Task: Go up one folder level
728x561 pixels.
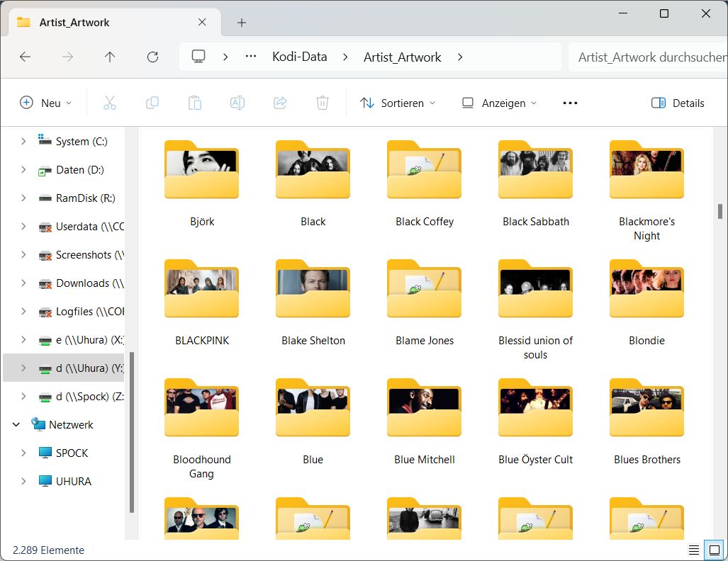Action: coord(110,57)
